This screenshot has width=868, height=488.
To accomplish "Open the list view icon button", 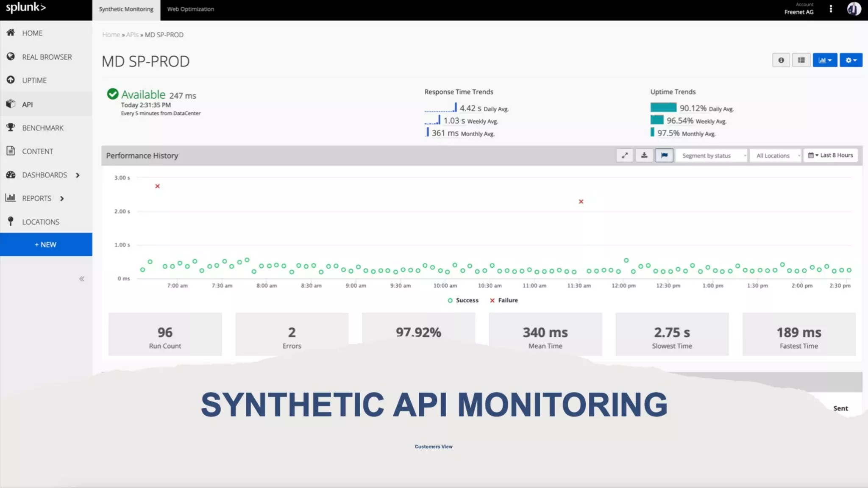I will 801,60.
